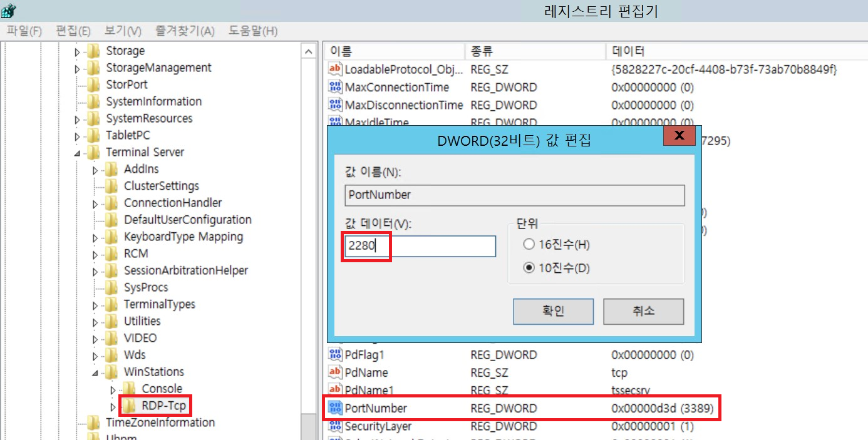Viewport: 868px width, 440px height.
Task: Open the 파일(F) menu
Action: click(24, 31)
